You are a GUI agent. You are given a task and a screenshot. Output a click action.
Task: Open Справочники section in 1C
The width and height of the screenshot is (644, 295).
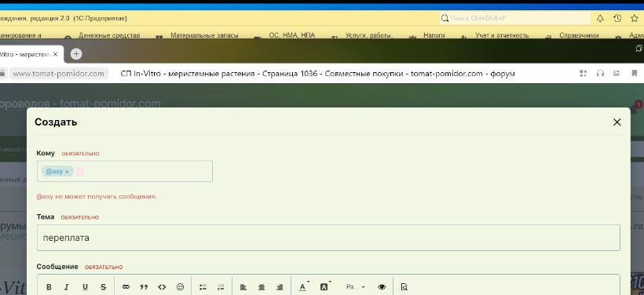tap(579, 35)
